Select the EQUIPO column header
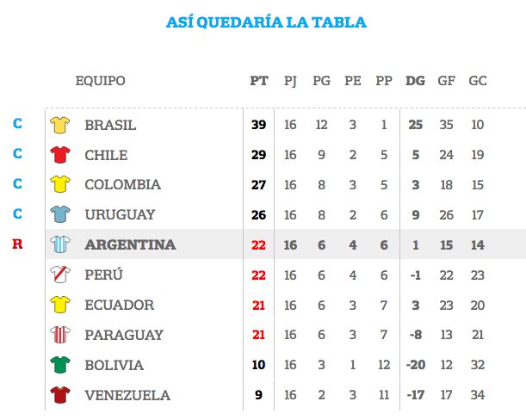The height and width of the screenshot is (420, 526). 101,81
